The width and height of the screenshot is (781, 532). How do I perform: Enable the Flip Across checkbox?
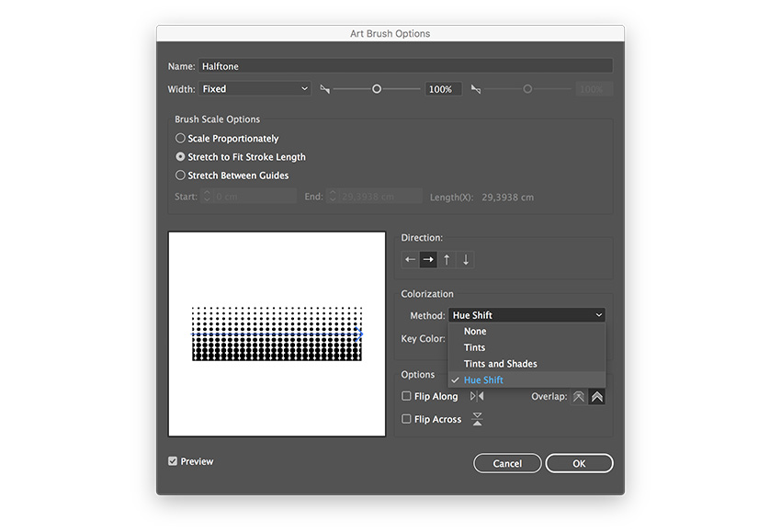point(406,419)
